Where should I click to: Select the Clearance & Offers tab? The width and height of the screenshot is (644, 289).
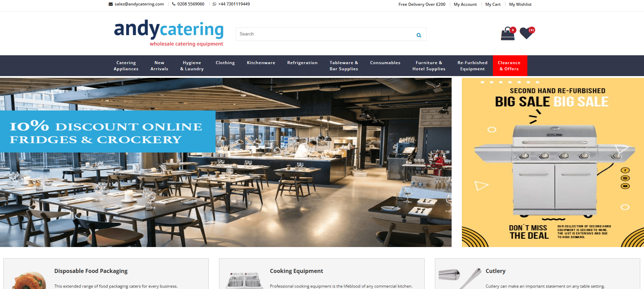point(509,66)
